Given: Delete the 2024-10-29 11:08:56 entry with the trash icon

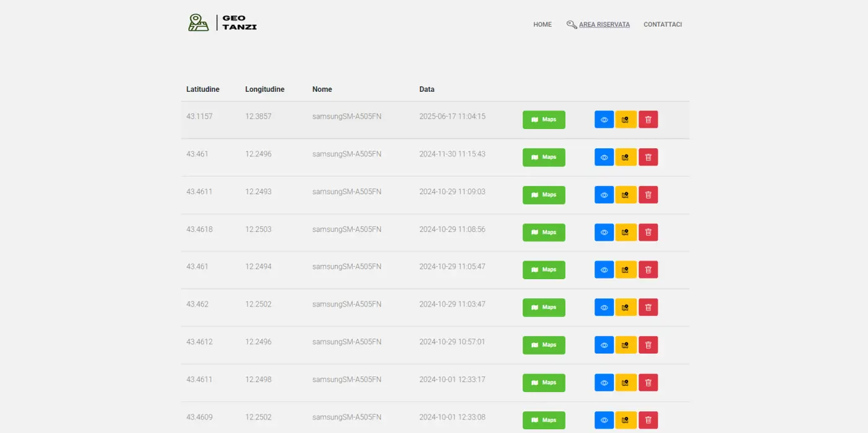Looking at the screenshot, I should (x=648, y=233).
